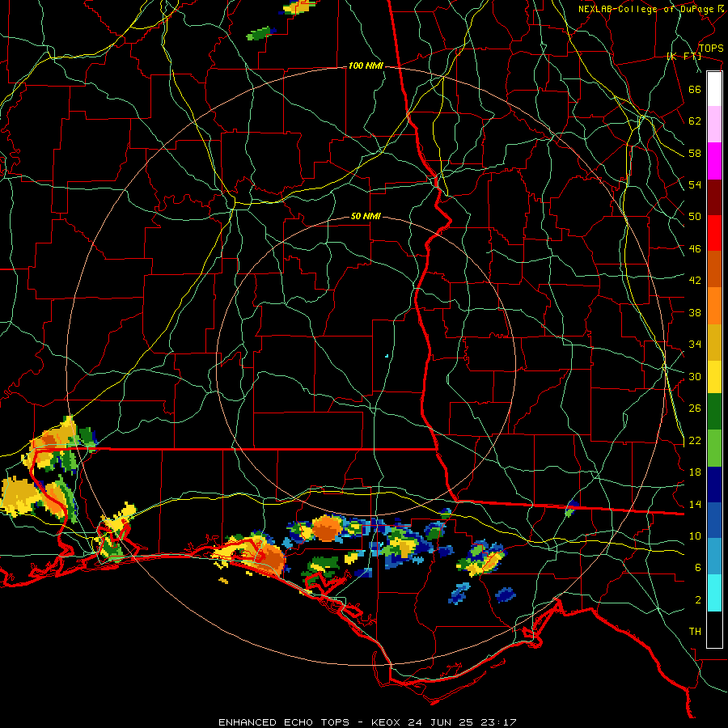Click the burnt orange swatch between 46 and 42
The height and width of the screenshot is (728, 728).
(x=714, y=269)
